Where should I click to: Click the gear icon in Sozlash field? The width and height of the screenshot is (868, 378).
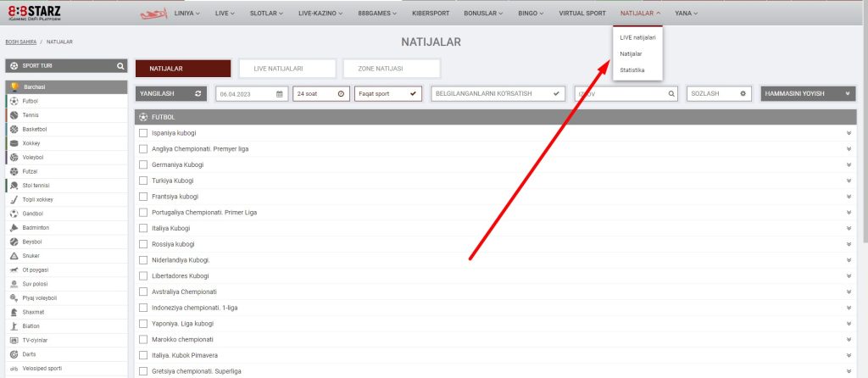click(x=743, y=94)
